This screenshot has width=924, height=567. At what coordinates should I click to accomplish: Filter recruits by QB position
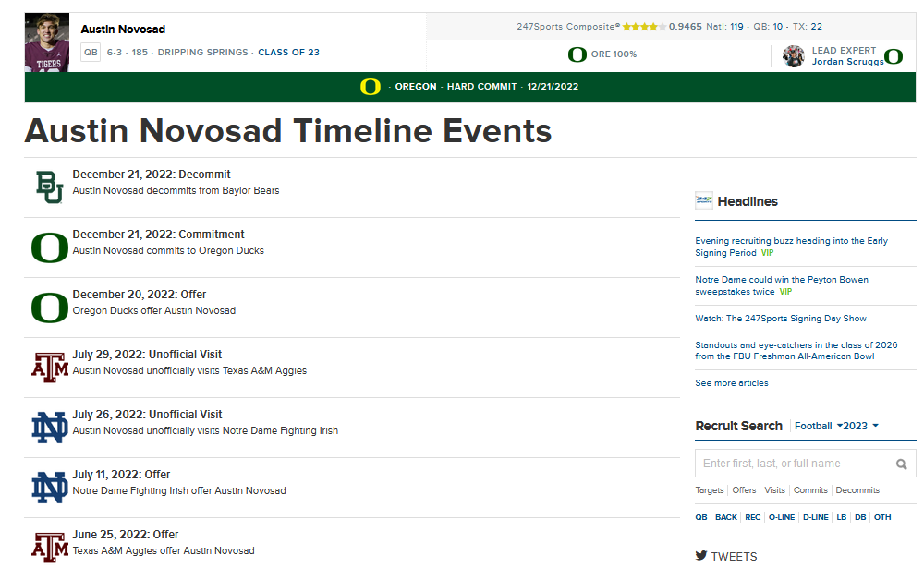[x=701, y=517]
